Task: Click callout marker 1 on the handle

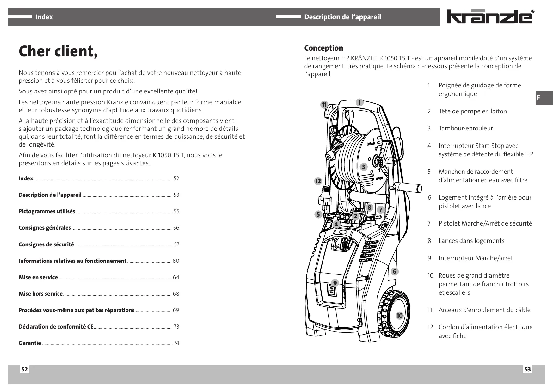Action: click(359, 102)
